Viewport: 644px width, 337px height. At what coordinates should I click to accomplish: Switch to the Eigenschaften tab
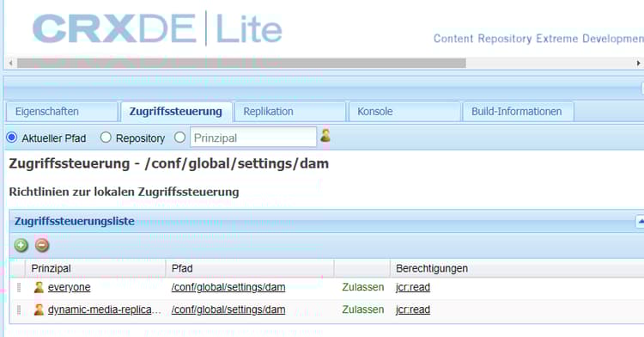pyautogui.click(x=62, y=112)
